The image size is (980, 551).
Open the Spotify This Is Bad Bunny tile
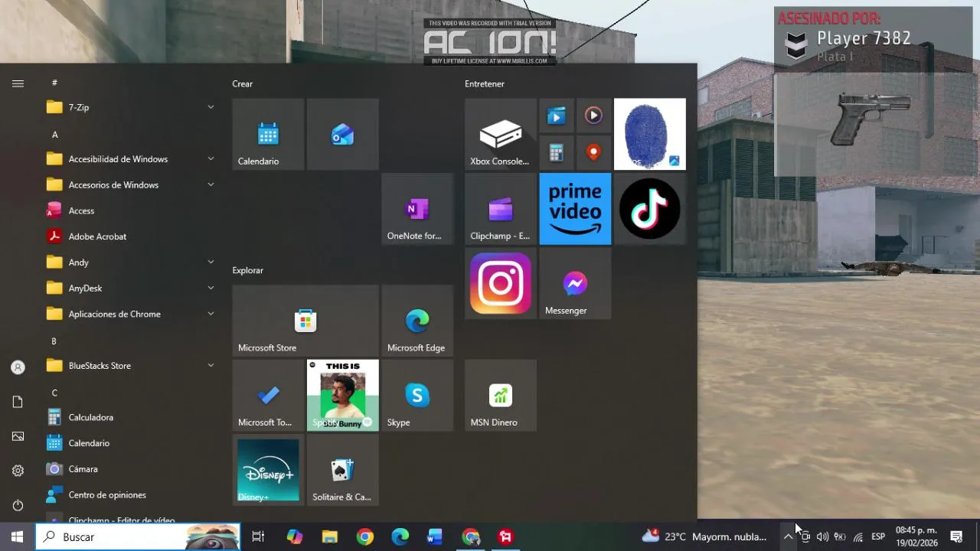pyautogui.click(x=342, y=395)
